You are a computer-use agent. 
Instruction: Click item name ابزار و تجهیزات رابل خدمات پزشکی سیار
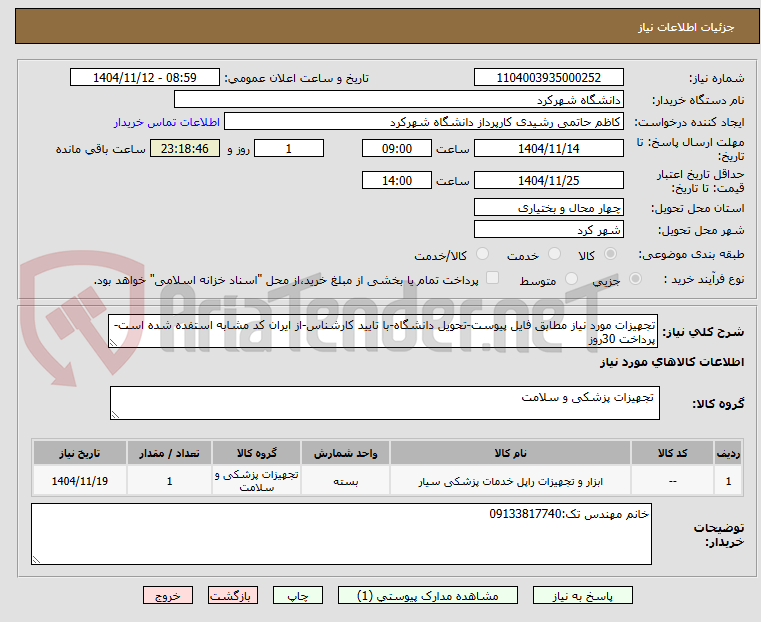(x=510, y=481)
